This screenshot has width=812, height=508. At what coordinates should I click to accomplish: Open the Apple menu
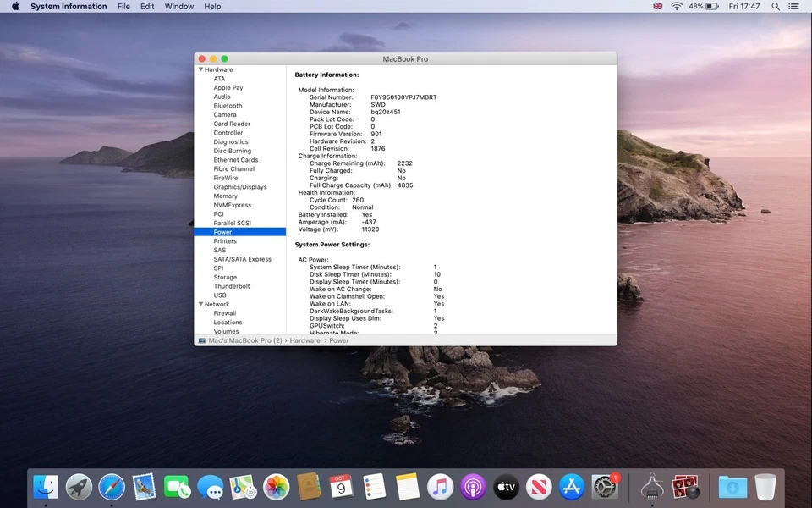pos(15,6)
